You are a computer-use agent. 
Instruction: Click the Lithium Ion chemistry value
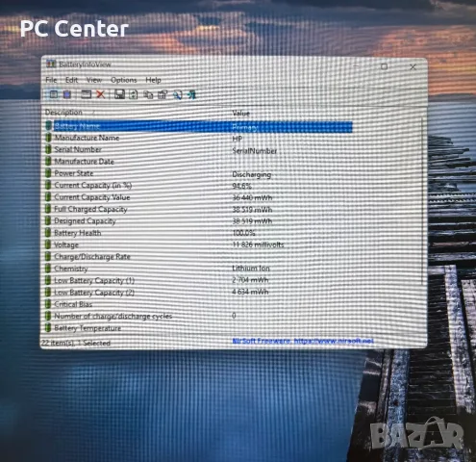(251, 268)
